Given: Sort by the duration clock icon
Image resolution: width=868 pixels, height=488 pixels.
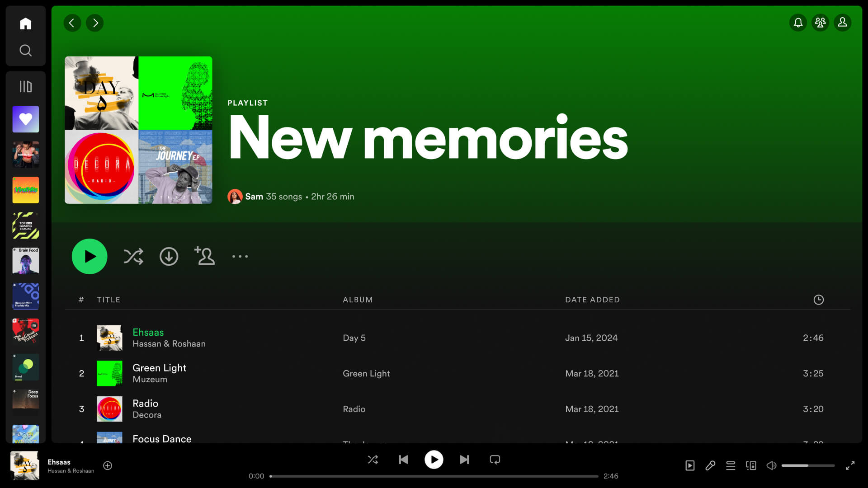Looking at the screenshot, I should point(818,300).
